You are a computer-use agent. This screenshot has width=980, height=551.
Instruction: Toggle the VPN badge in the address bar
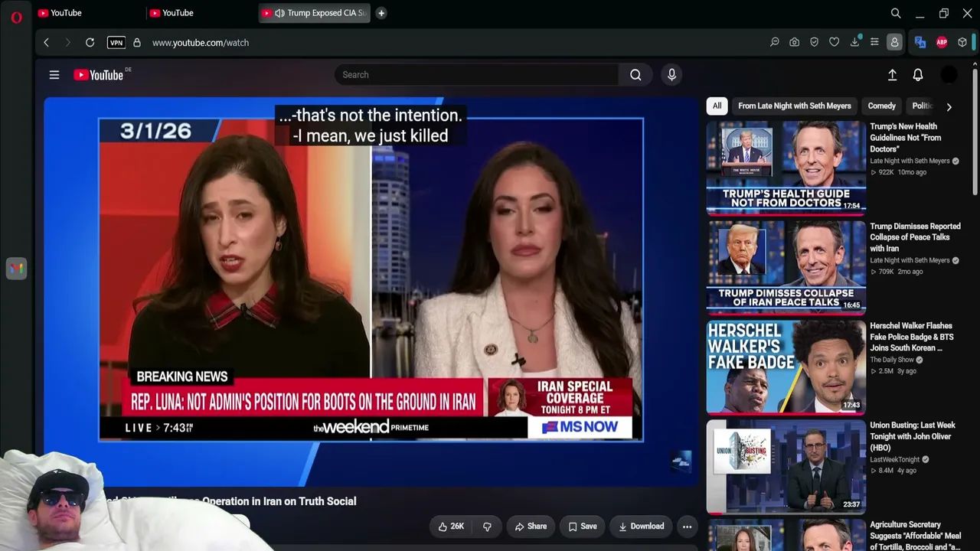point(116,43)
